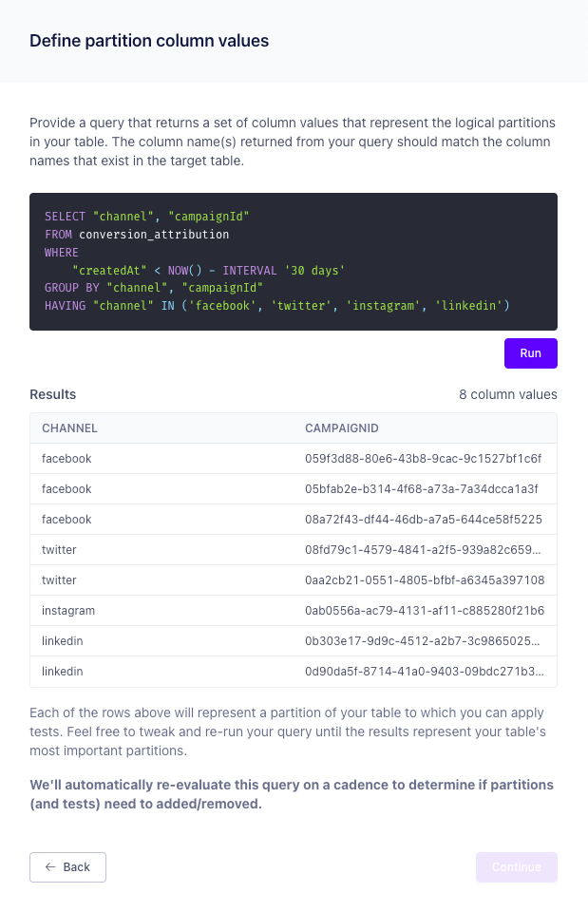Select campaign ID starting with 0aa2cb21
This screenshot has width=588, height=912.
pos(423,580)
